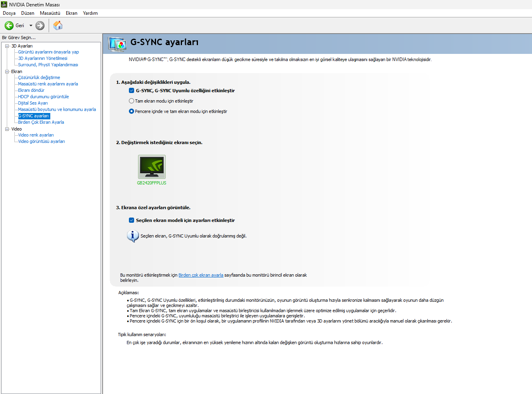Collapse the 3D Ayarları tree node
The width and height of the screenshot is (532, 394).
click(x=7, y=46)
